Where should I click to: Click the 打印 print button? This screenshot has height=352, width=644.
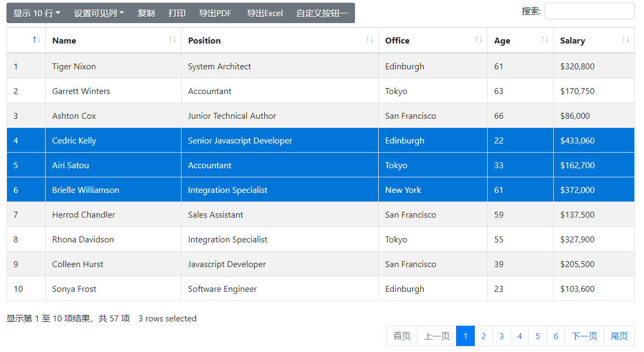click(177, 13)
